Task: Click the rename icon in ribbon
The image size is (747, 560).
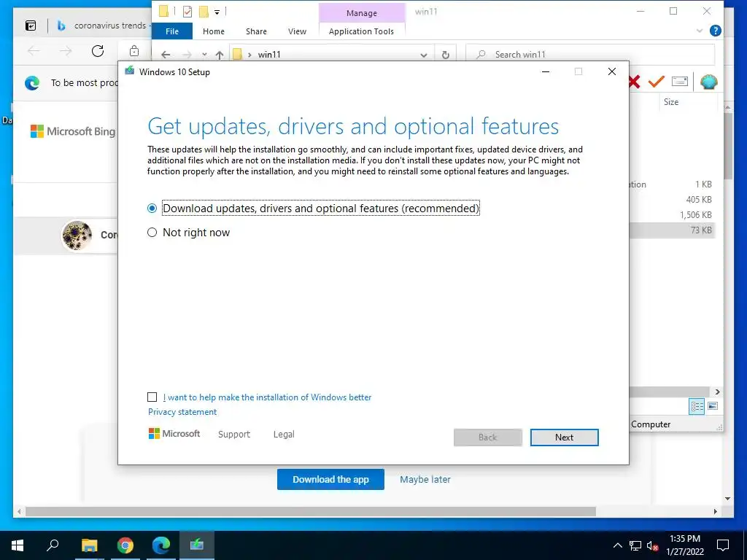Action: 680,82
